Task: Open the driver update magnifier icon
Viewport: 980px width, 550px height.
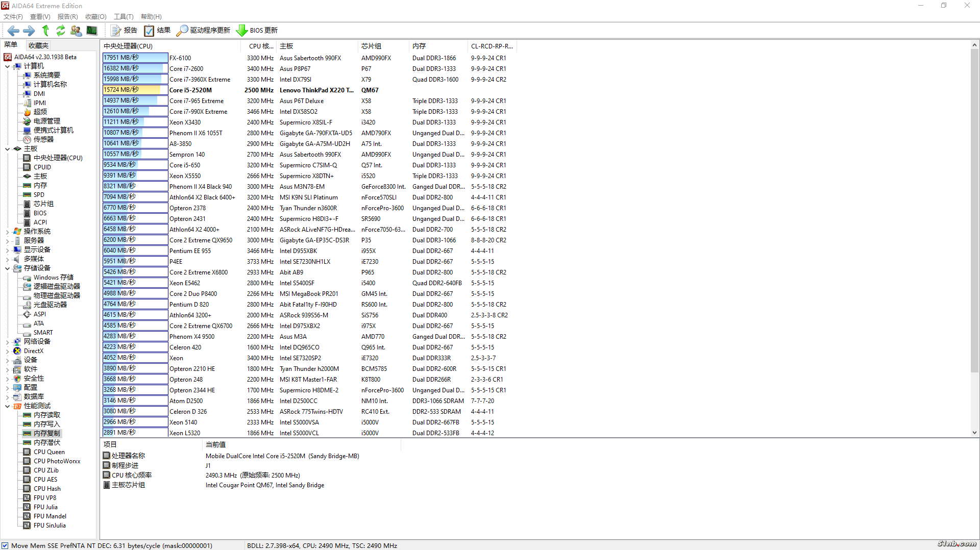Action: pos(182,31)
